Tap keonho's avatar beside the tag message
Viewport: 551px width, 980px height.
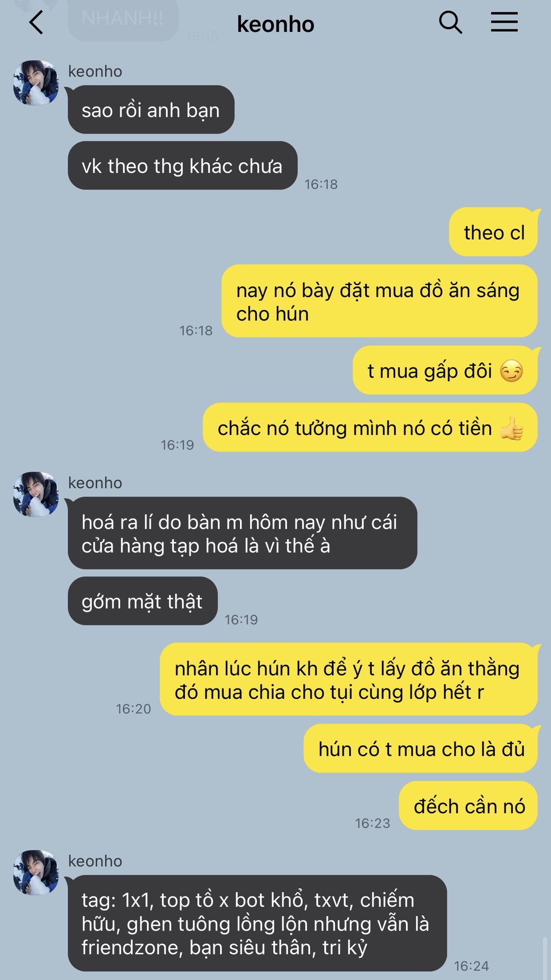[36, 872]
